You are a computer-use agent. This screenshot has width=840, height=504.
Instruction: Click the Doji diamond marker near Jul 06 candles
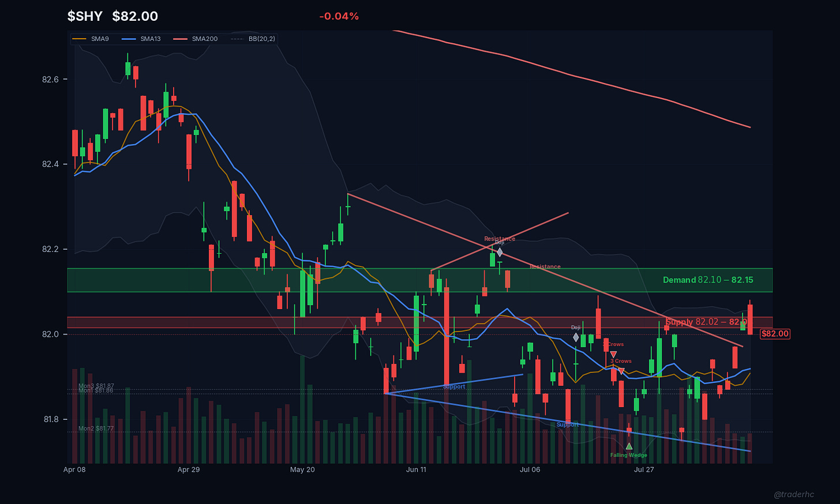point(576,337)
